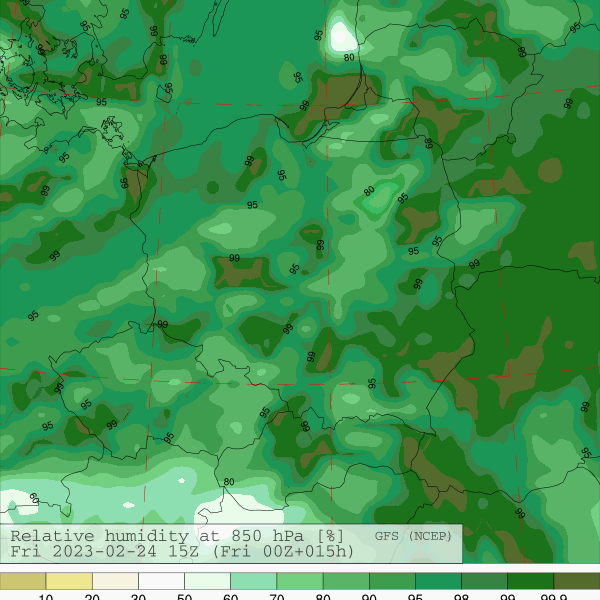
Task: Select the legend swatch between 98 and 99
Action: [484, 581]
